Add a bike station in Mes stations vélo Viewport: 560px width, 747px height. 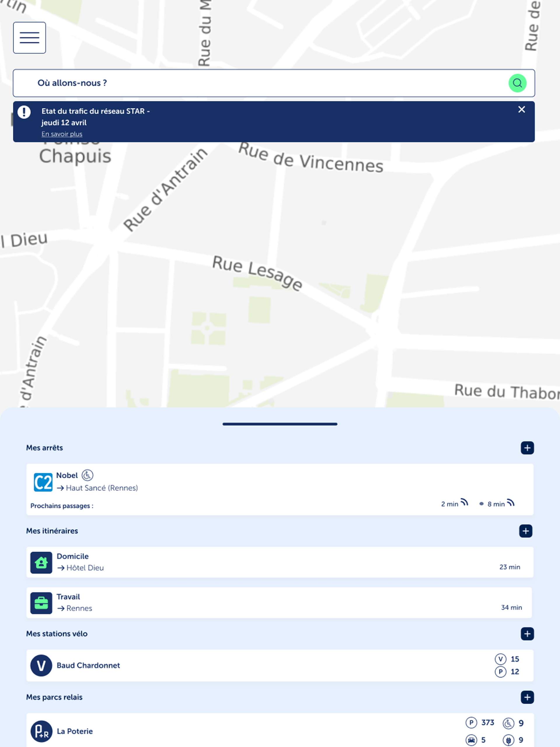click(x=527, y=634)
